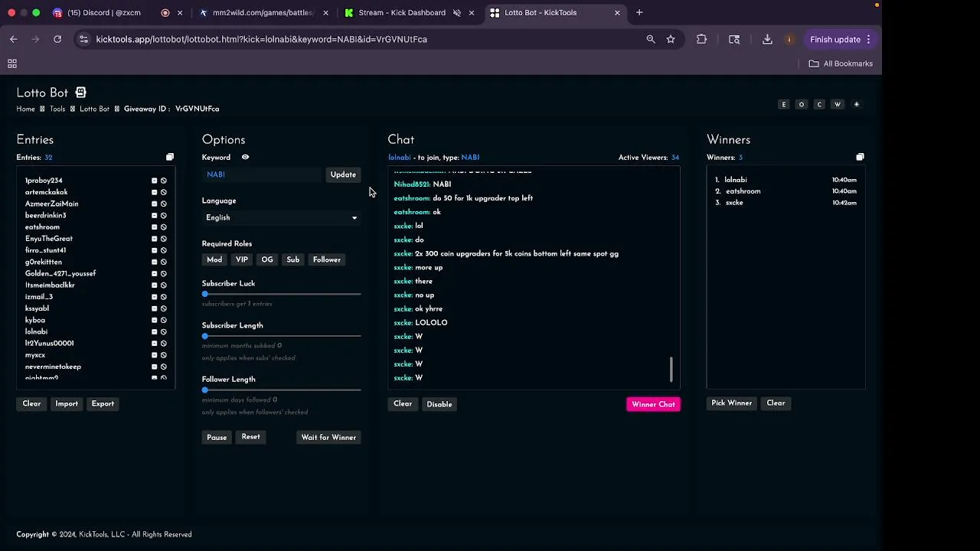Remove EnyuTheGreat with the minus icon

[x=154, y=239]
